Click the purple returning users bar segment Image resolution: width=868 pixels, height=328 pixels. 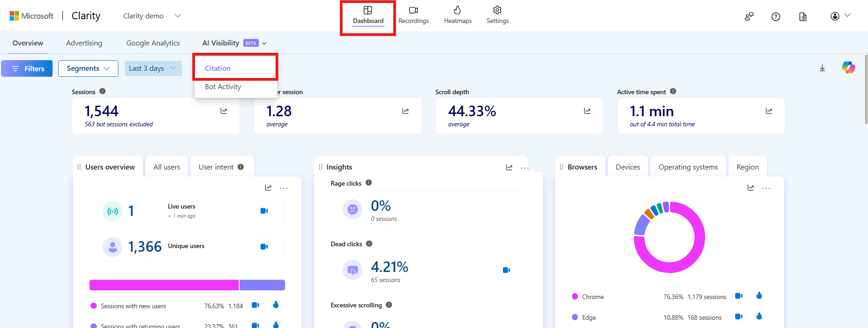click(x=262, y=285)
